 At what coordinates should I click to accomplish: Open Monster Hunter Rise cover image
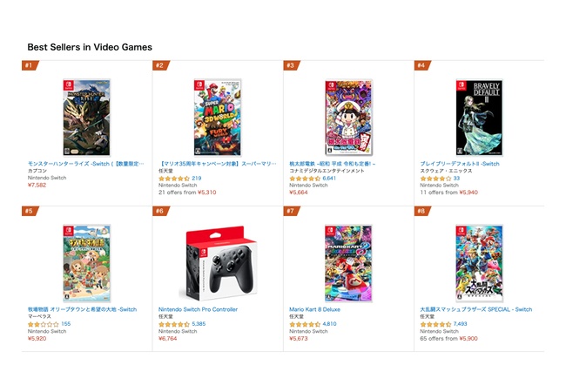click(86, 118)
